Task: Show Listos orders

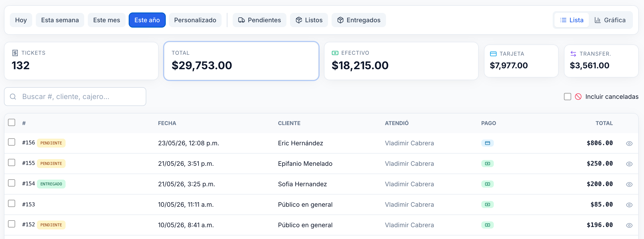Action: point(309,20)
